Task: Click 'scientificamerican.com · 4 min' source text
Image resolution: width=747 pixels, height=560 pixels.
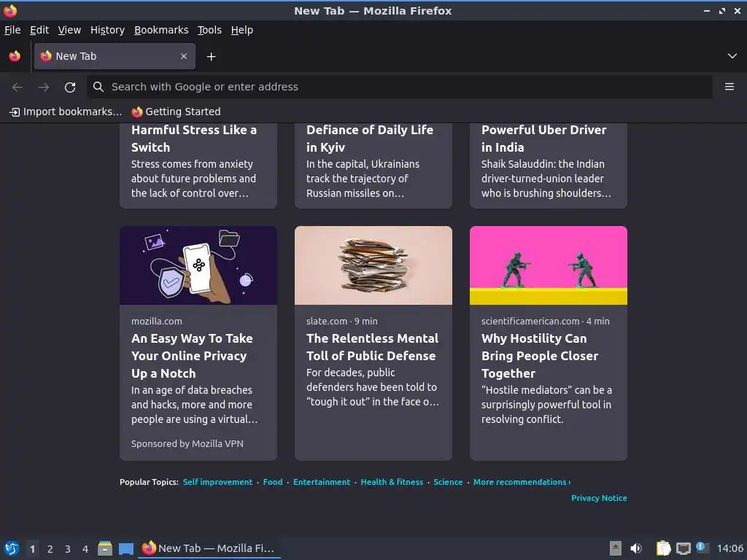Action: pyautogui.click(x=546, y=322)
